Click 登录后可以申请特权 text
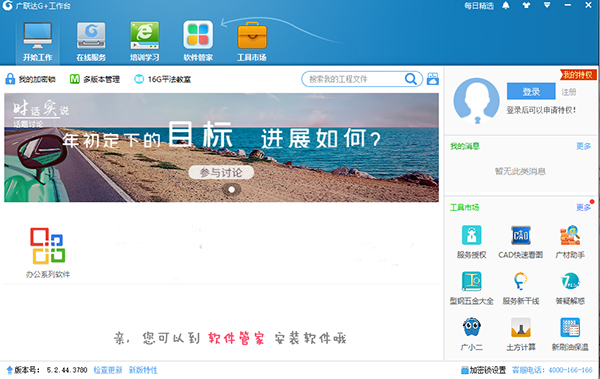The width and height of the screenshot is (600, 379). tap(541, 110)
